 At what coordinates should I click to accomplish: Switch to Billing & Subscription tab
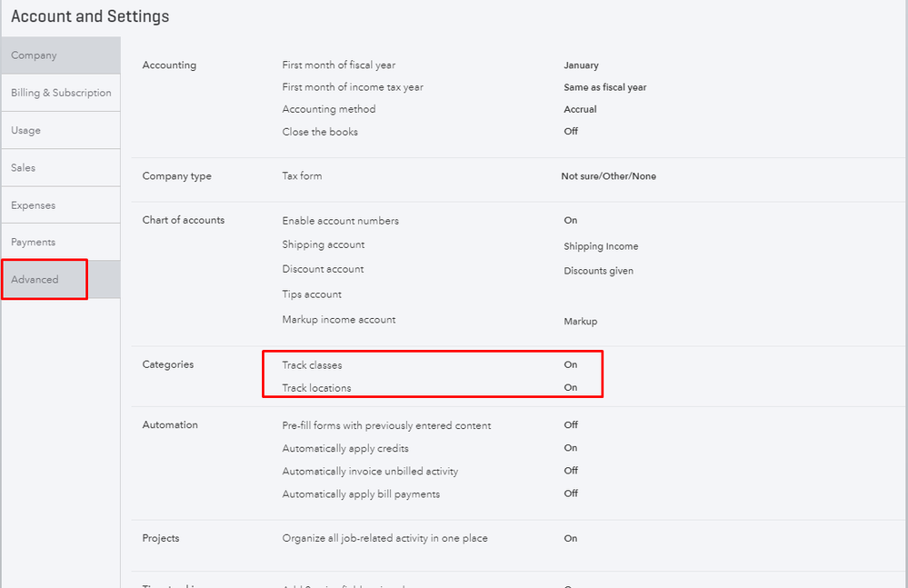pos(61,93)
